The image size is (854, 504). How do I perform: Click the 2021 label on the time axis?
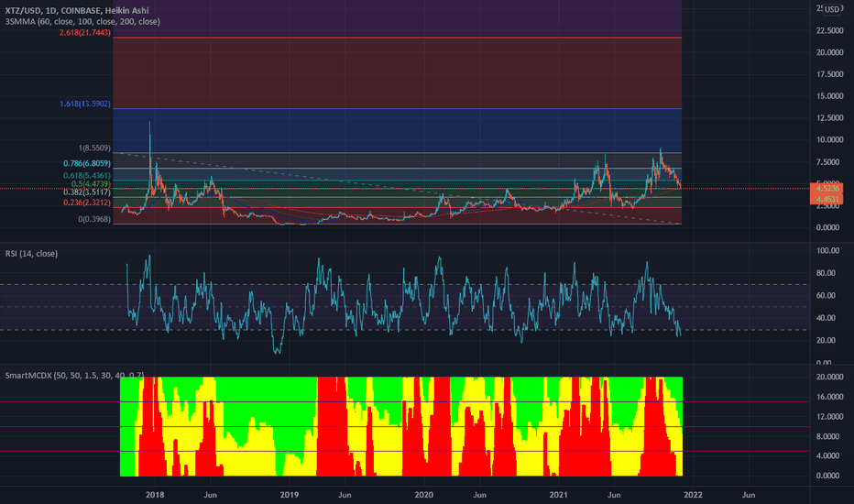click(558, 495)
